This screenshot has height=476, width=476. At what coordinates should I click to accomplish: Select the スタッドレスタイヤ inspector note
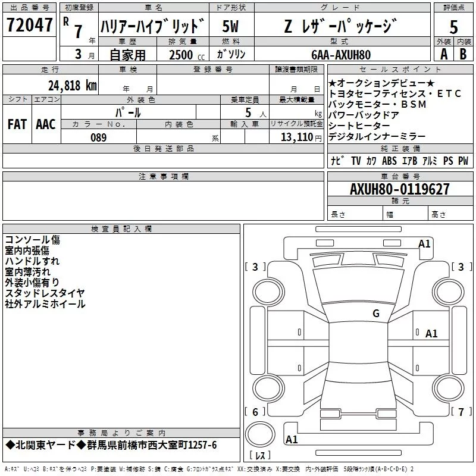(x=45, y=293)
